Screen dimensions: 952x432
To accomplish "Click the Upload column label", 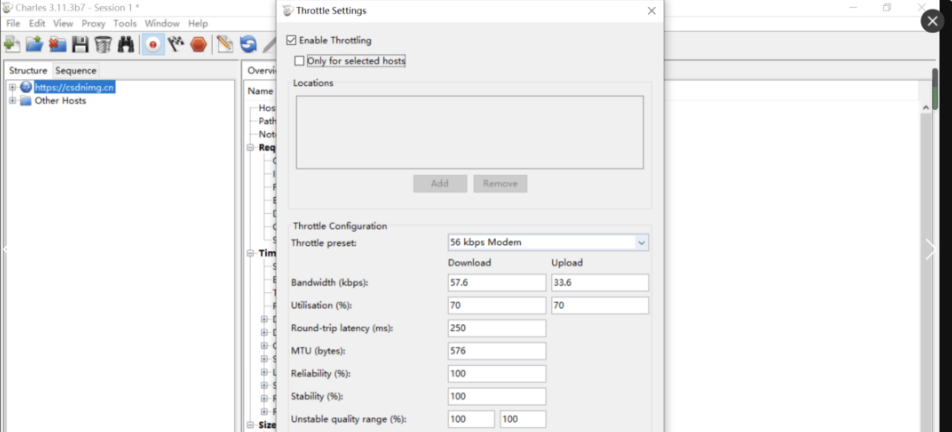I will click(566, 263).
